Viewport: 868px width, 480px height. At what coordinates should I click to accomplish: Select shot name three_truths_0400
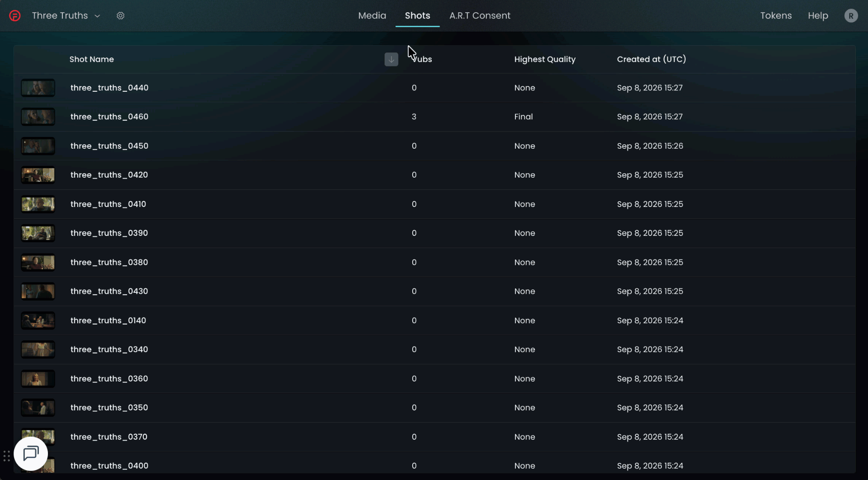click(x=109, y=466)
